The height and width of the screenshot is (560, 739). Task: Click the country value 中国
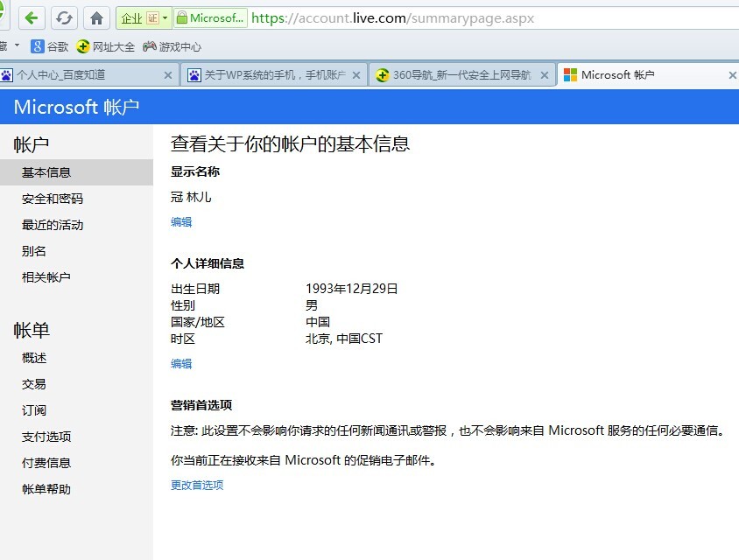(318, 322)
